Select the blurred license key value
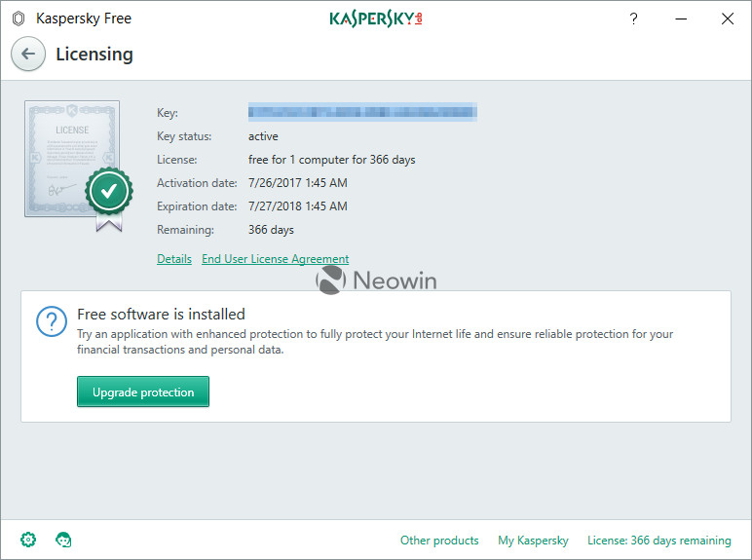 pyautogui.click(x=362, y=112)
